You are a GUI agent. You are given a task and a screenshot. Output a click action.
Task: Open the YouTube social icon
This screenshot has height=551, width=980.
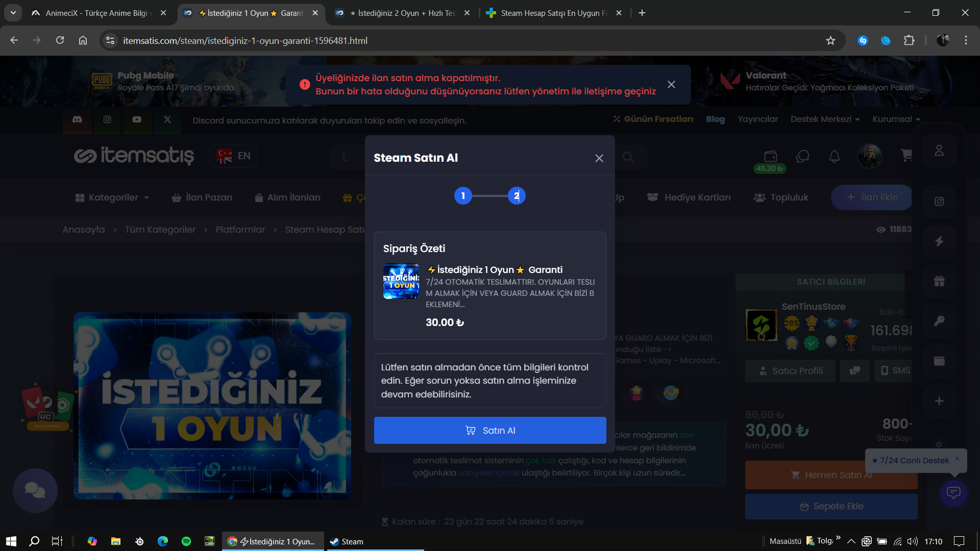tap(137, 119)
